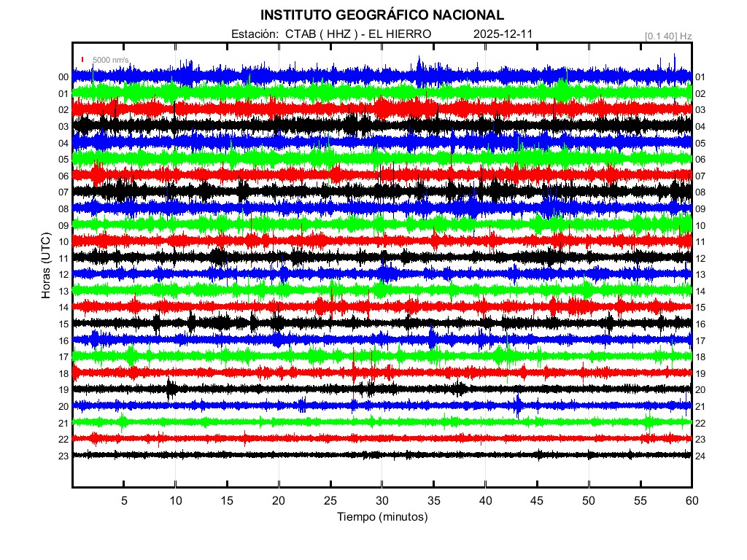747x560 pixels.
Task: Click the 01 hour label on right axis
Action: [x=700, y=77]
